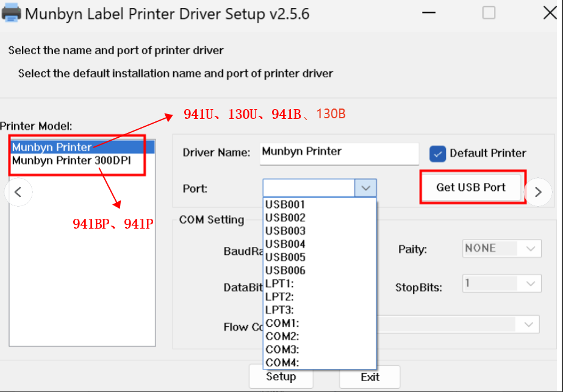Click the Exit button
The height and width of the screenshot is (392, 563).
point(370,377)
